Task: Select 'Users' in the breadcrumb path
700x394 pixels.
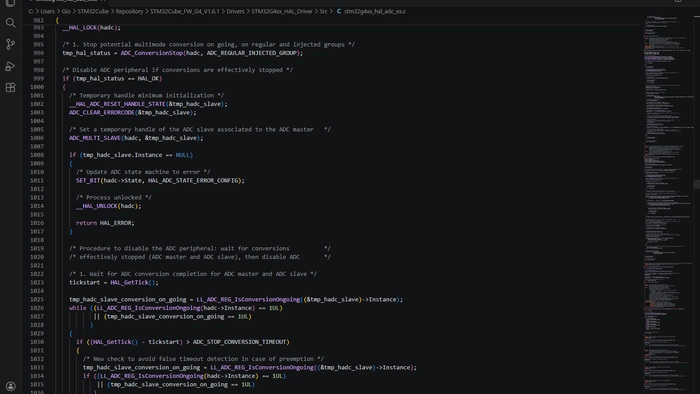Action: (47, 12)
